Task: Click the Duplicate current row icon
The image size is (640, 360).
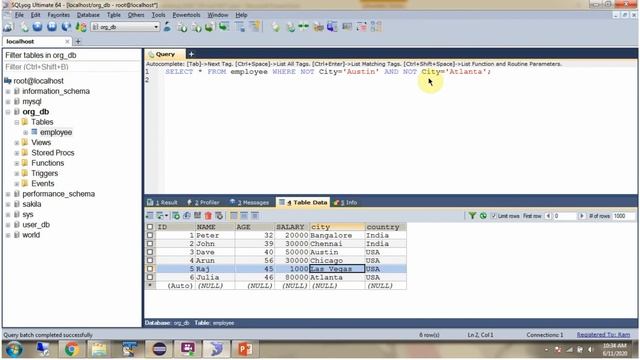Action: 187,216
